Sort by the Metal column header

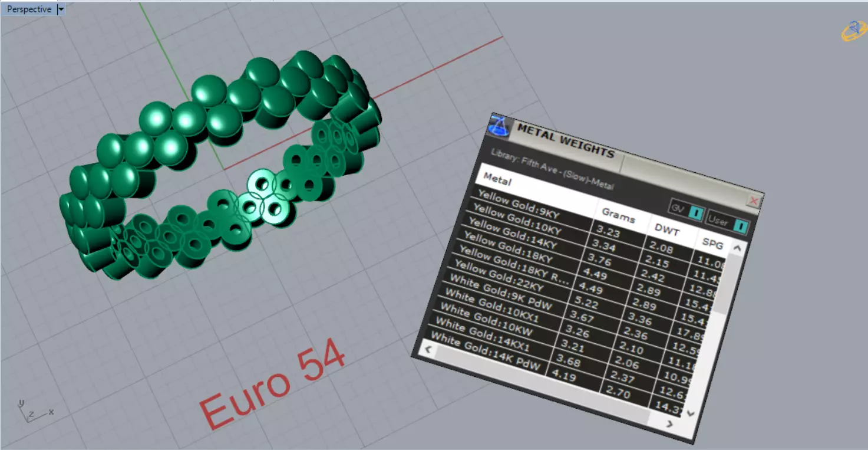coord(536,190)
